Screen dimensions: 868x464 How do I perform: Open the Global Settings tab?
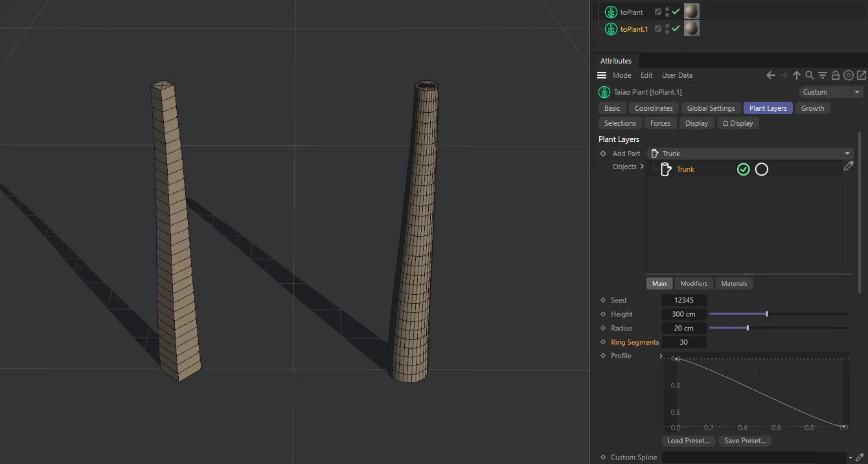coord(711,108)
